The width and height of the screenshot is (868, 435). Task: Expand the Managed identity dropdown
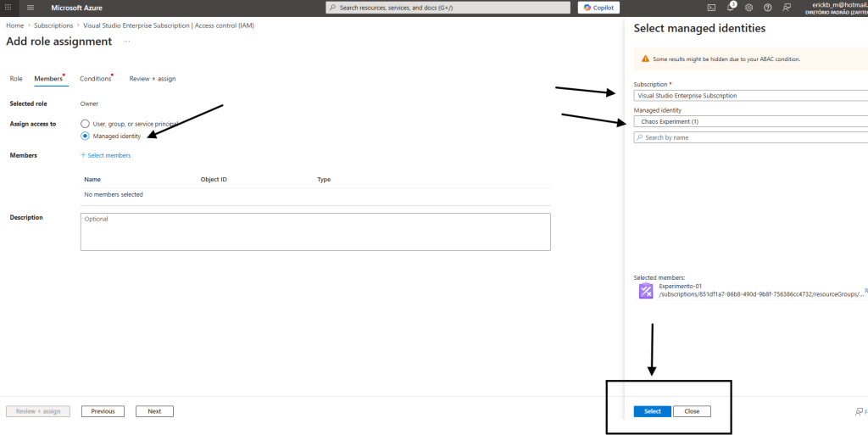tap(750, 121)
